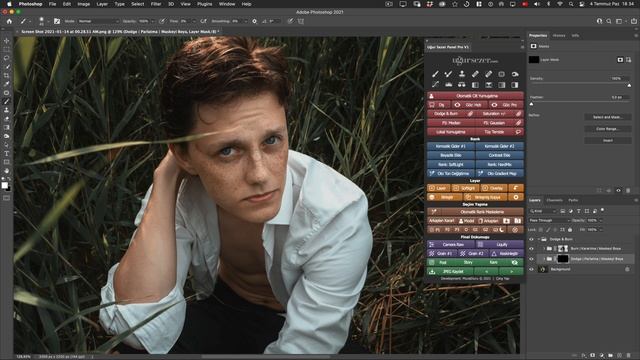Open the brush Mode dropdown
This screenshot has width=640, height=360.
coord(98,21)
